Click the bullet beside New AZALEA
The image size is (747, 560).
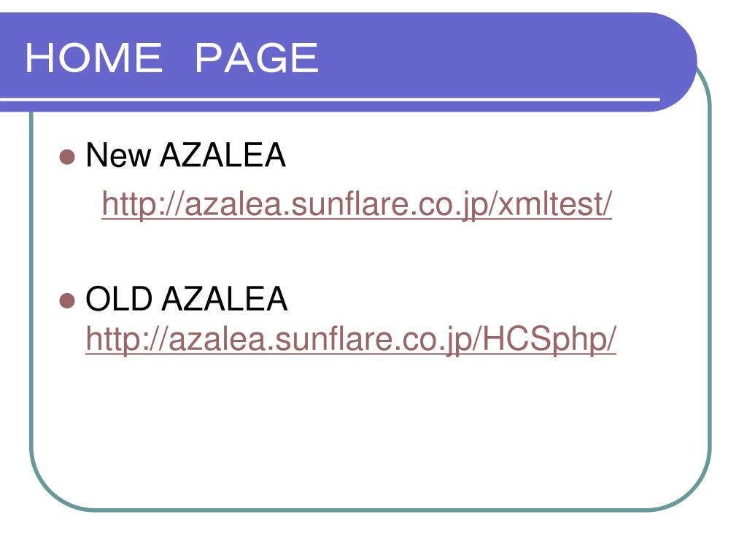67,157
